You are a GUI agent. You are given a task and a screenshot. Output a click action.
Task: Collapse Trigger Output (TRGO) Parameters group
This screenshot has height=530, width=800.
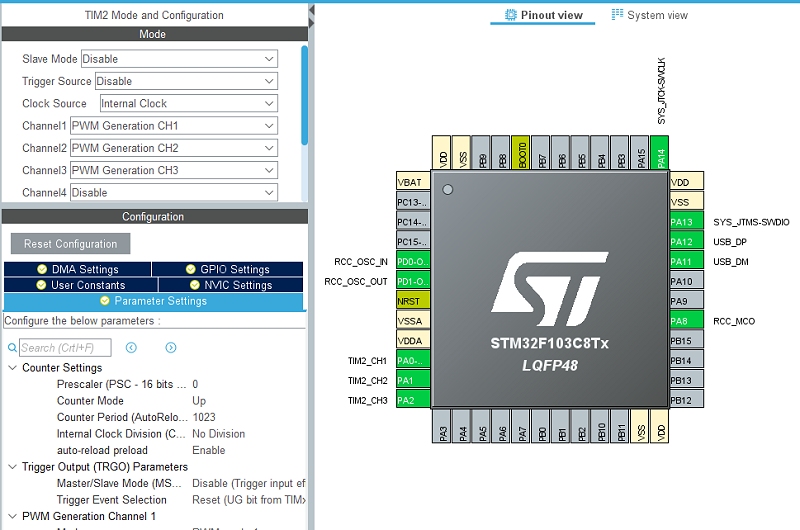[x=12, y=467]
